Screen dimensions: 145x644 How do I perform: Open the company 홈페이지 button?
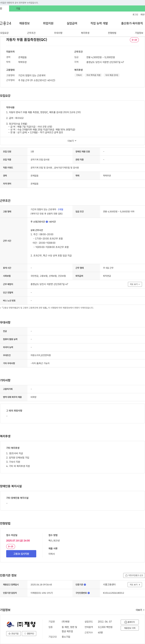(130, 622)
